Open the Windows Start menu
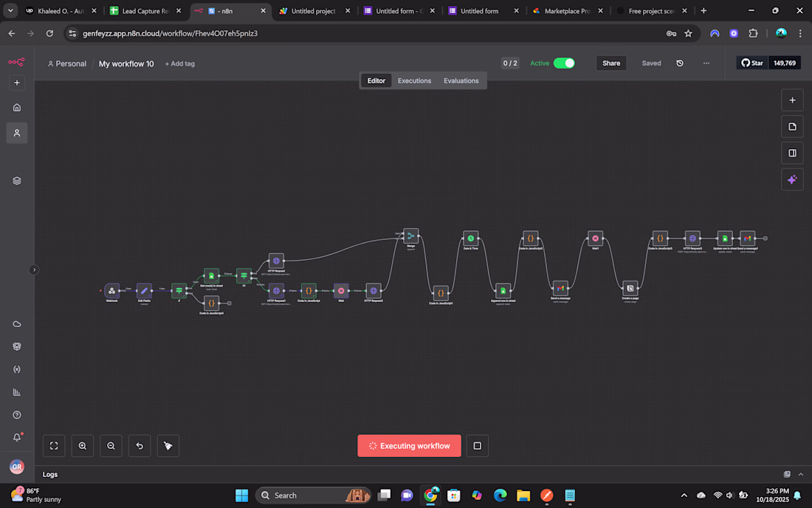The image size is (812, 508). 242,495
